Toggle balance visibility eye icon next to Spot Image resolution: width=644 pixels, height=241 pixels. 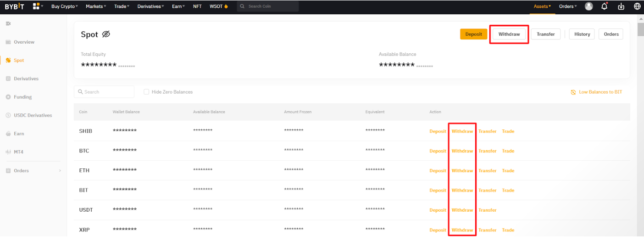(x=106, y=34)
